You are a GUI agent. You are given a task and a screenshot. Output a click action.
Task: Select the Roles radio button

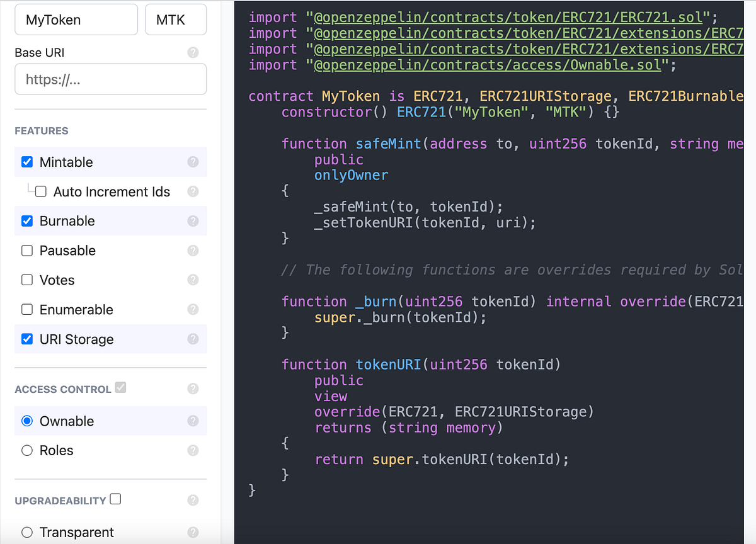pos(26,450)
